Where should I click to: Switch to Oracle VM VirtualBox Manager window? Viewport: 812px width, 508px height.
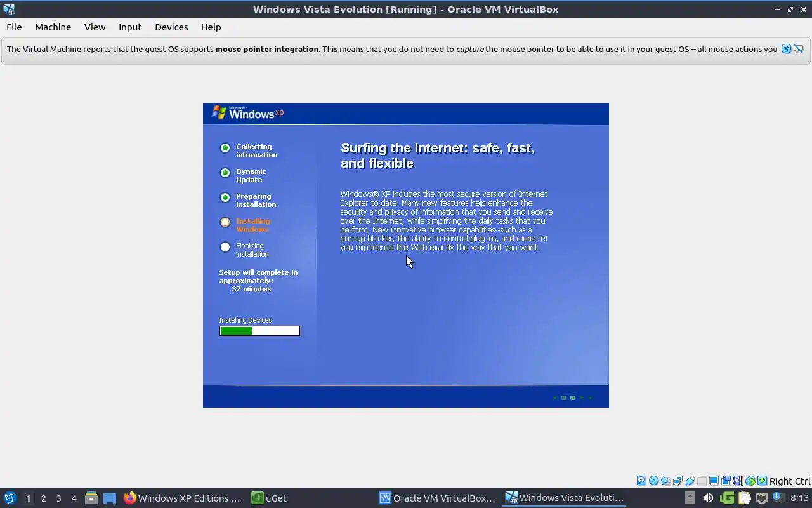[438, 498]
